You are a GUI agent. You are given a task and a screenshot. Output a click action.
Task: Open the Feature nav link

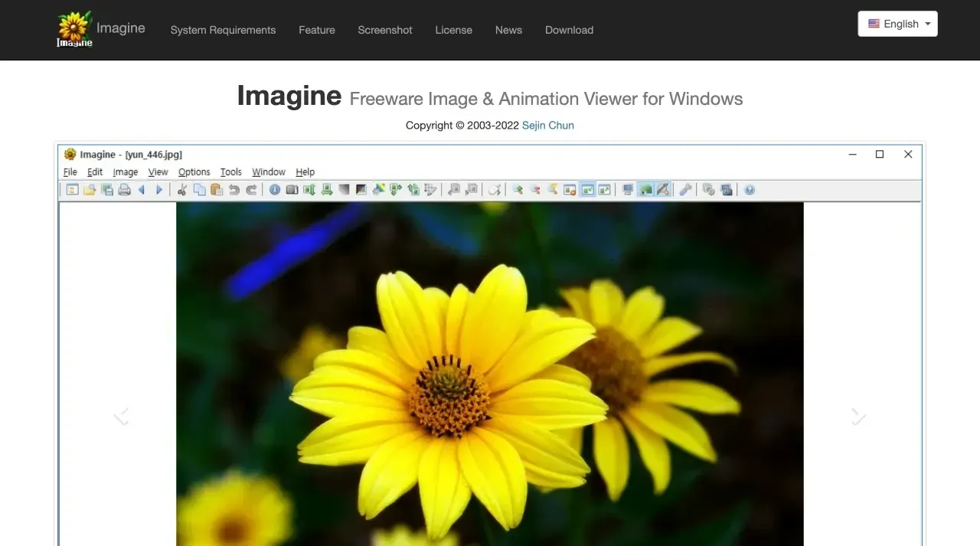tap(317, 30)
